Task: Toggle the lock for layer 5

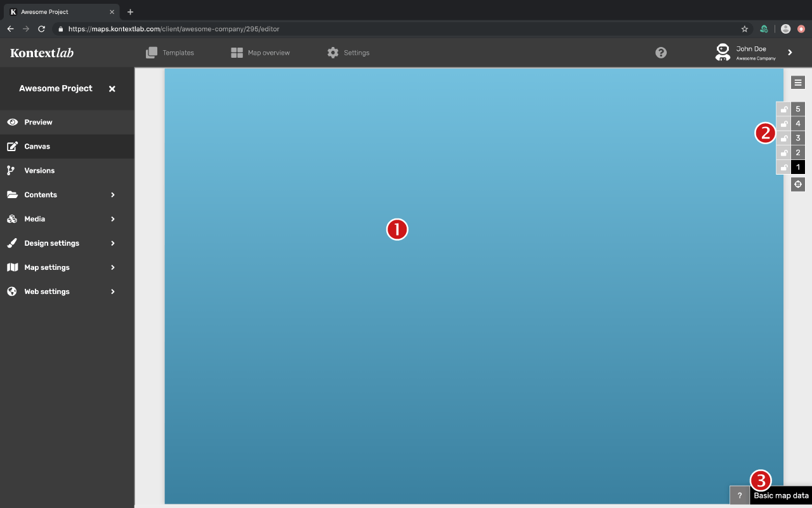Action: (783, 109)
